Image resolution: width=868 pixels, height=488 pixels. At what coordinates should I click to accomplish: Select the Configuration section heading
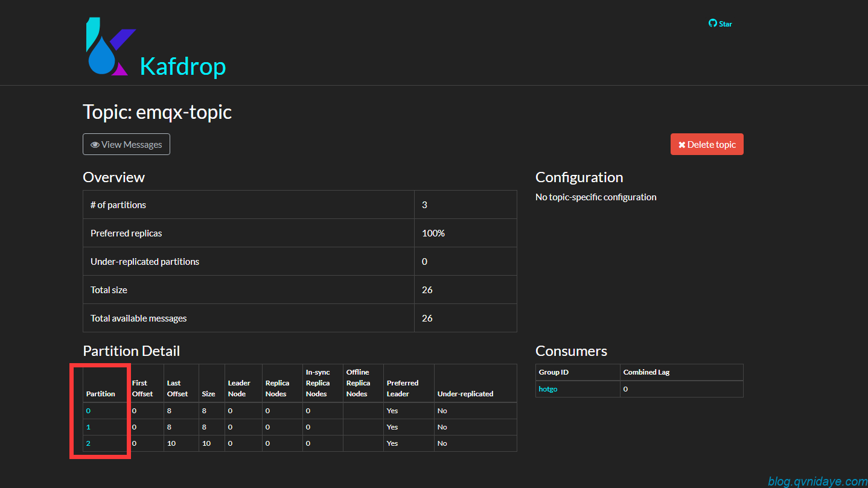(579, 177)
